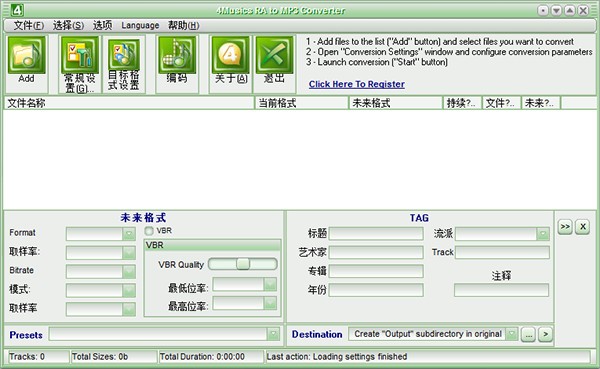The height and width of the screenshot is (369, 600).
Task: Expand the 流派 genre dropdown
Action: [x=543, y=233]
